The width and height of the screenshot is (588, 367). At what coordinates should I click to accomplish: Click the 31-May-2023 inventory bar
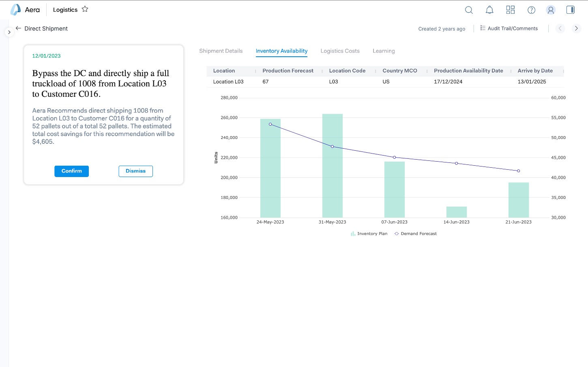tap(333, 166)
